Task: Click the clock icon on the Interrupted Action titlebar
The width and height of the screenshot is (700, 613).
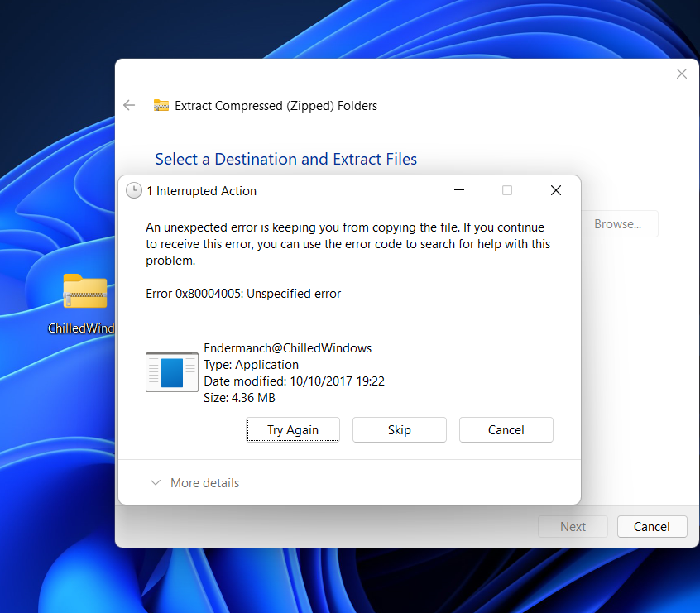Action: tap(133, 190)
